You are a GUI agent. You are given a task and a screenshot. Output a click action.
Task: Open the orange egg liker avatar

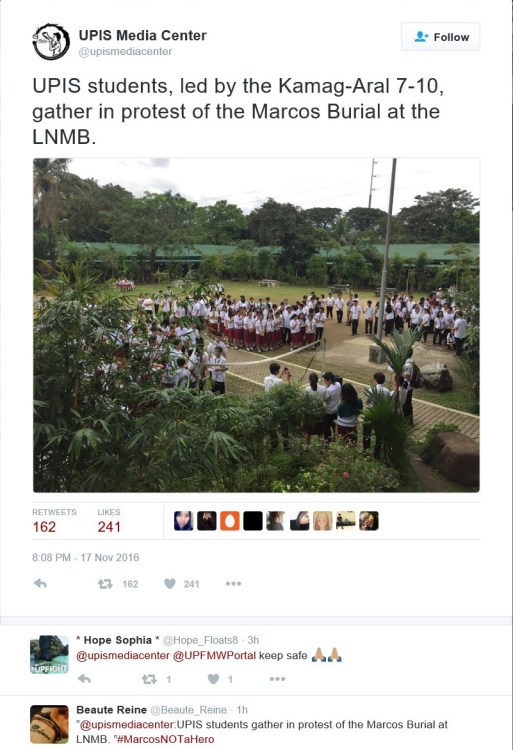coord(229,521)
